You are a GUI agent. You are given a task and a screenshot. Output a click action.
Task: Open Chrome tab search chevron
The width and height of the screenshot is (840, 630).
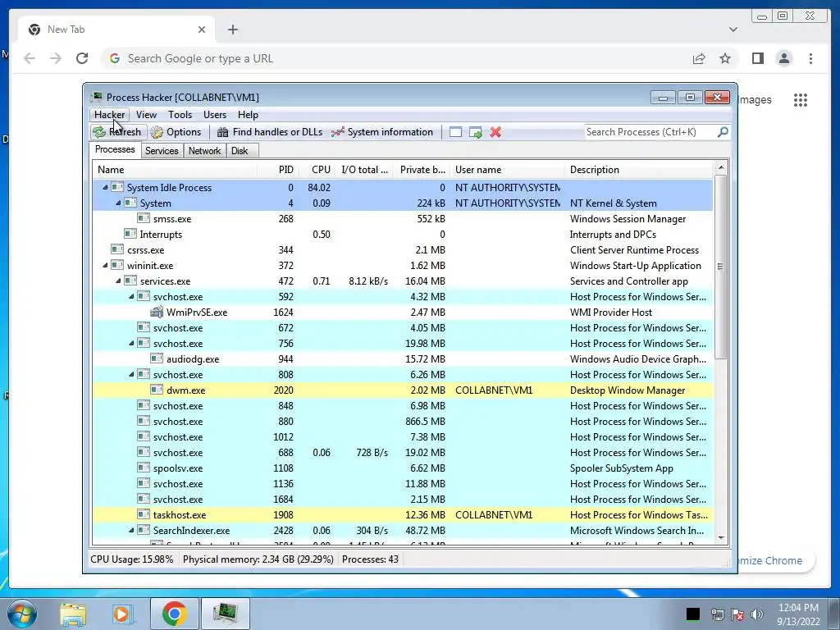coord(733,30)
